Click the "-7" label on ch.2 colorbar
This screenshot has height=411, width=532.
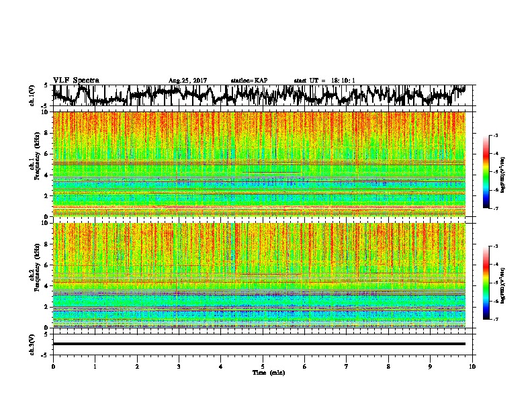click(x=495, y=319)
